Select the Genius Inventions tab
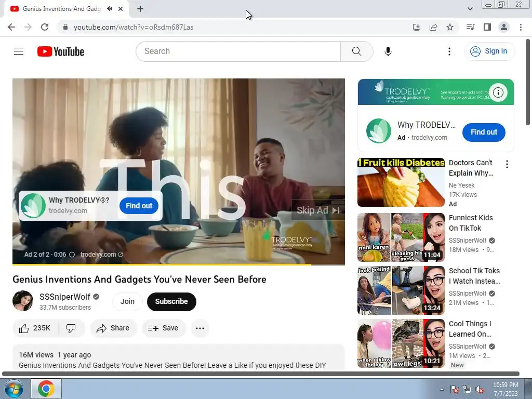Image resolution: width=532 pixels, height=399 pixels. pyautogui.click(x=61, y=9)
